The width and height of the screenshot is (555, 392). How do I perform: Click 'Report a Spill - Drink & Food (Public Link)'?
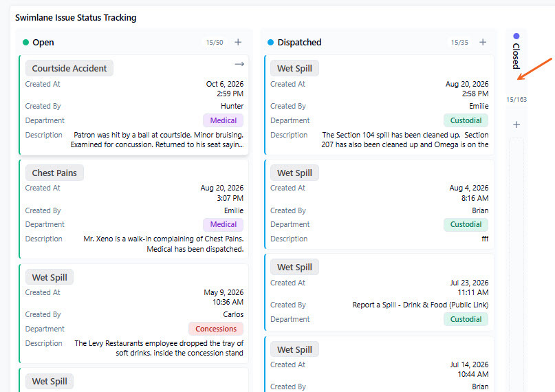click(x=420, y=305)
